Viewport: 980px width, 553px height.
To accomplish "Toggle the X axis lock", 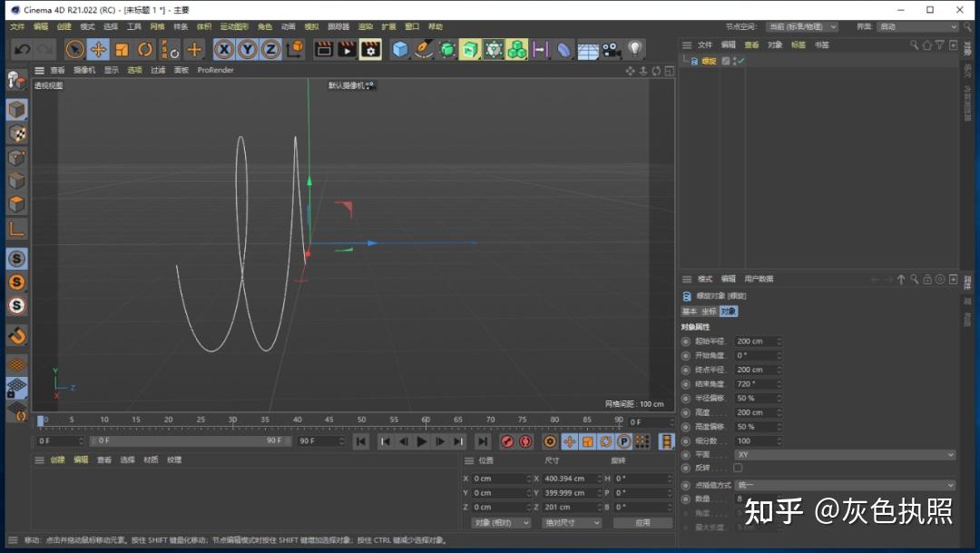I will (224, 49).
